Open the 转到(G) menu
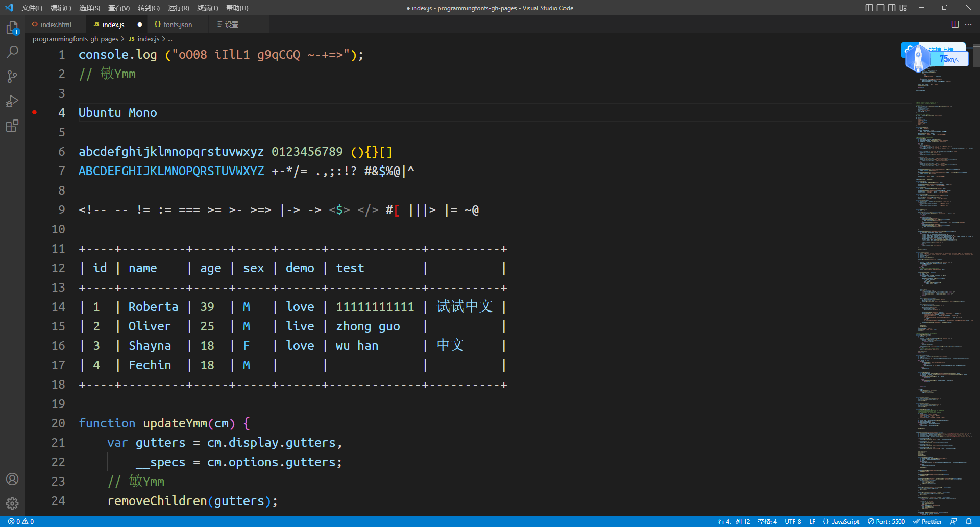Screen dimensions: 980x527 [149, 8]
